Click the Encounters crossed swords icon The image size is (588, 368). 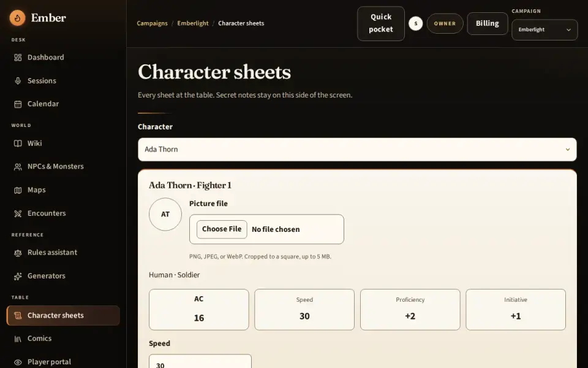18,213
